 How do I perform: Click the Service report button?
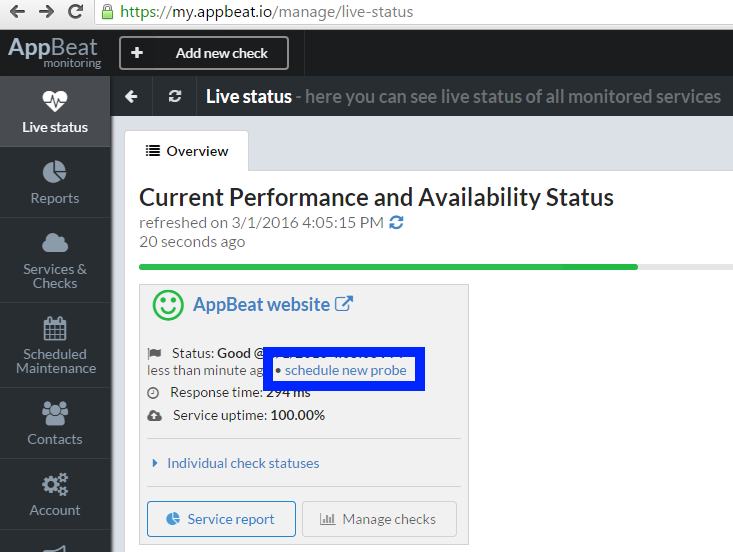[x=221, y=519]
